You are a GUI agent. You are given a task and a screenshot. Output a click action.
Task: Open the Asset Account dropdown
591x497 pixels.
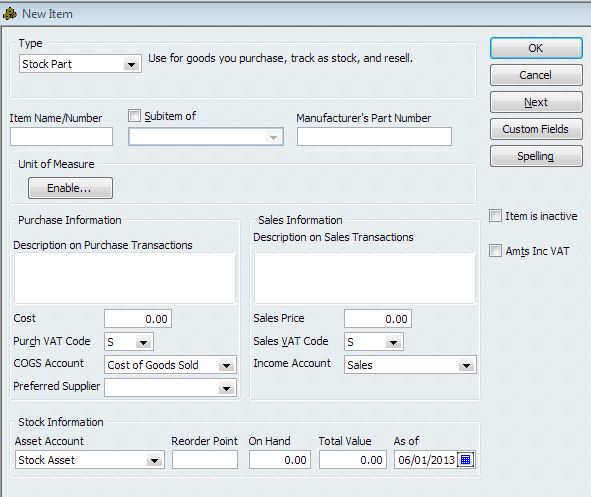tap(90, 460)
